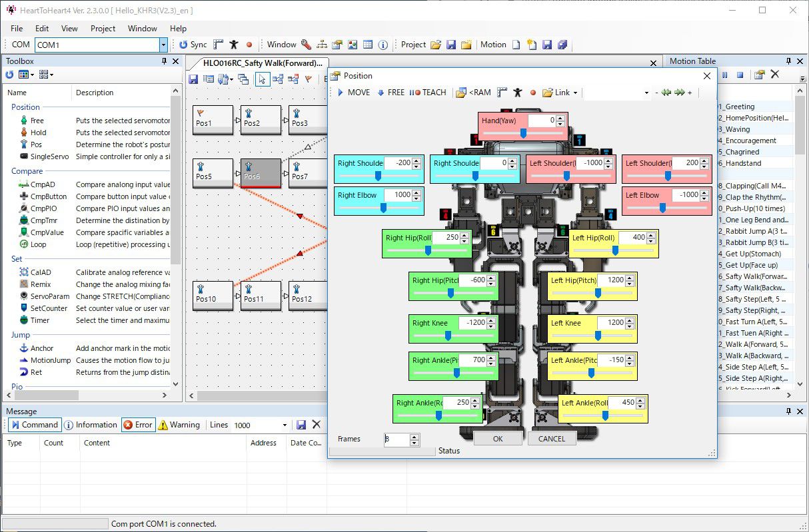Screen dimensions: 809x532
Task: Toggle the Command message filter
Action: tap(34, 425)
